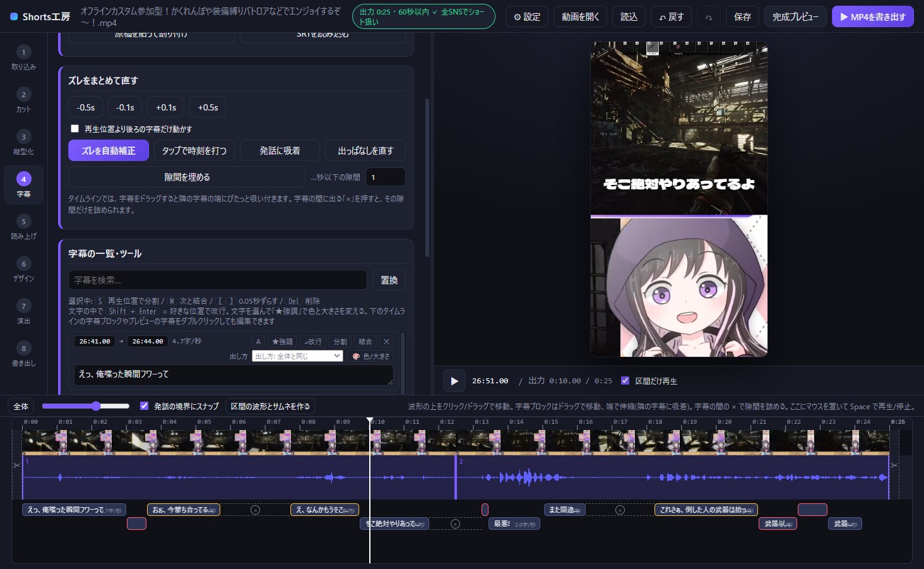Select step 4 字幕 in sidebar

(23, 185)
